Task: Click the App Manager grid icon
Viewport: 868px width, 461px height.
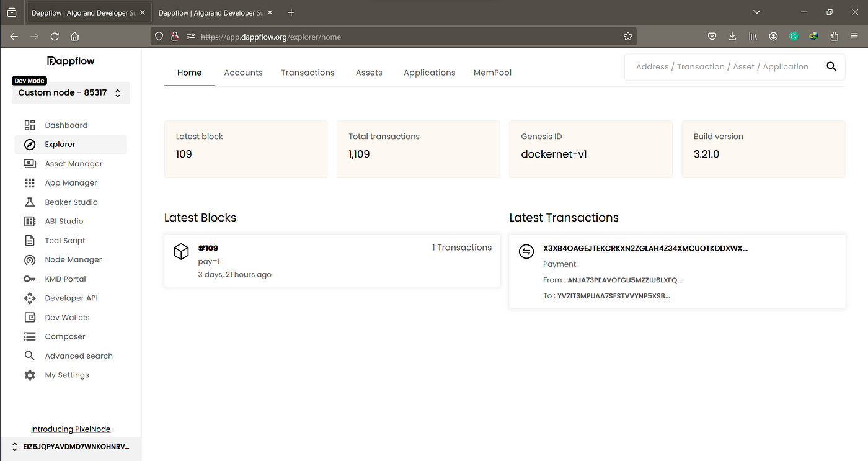Action: tap(30, 183)
